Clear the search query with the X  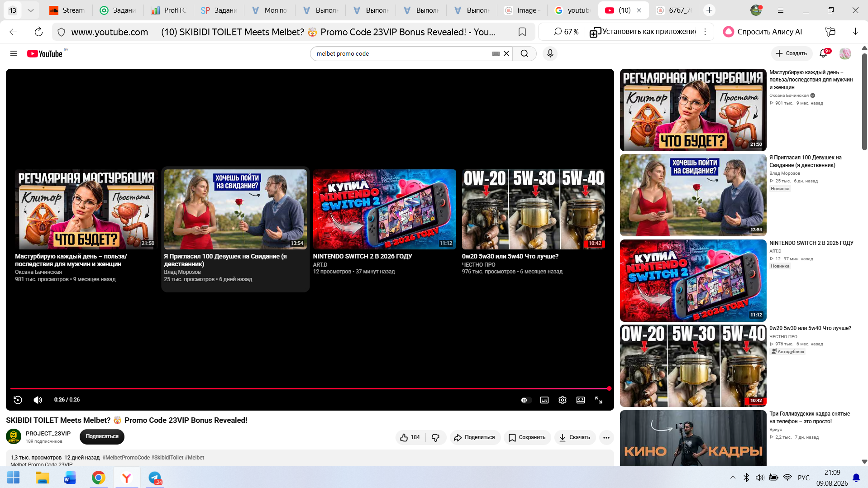[x=506, y=53]
